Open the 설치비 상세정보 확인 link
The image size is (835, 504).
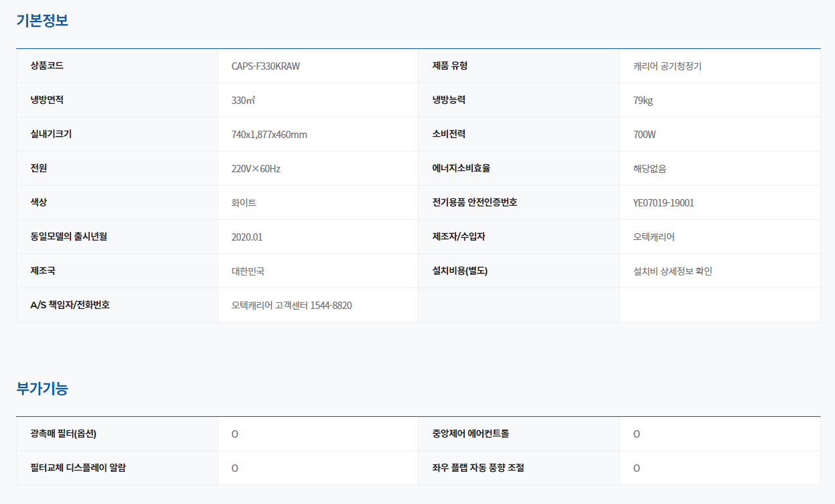click(x=672, y=271)
